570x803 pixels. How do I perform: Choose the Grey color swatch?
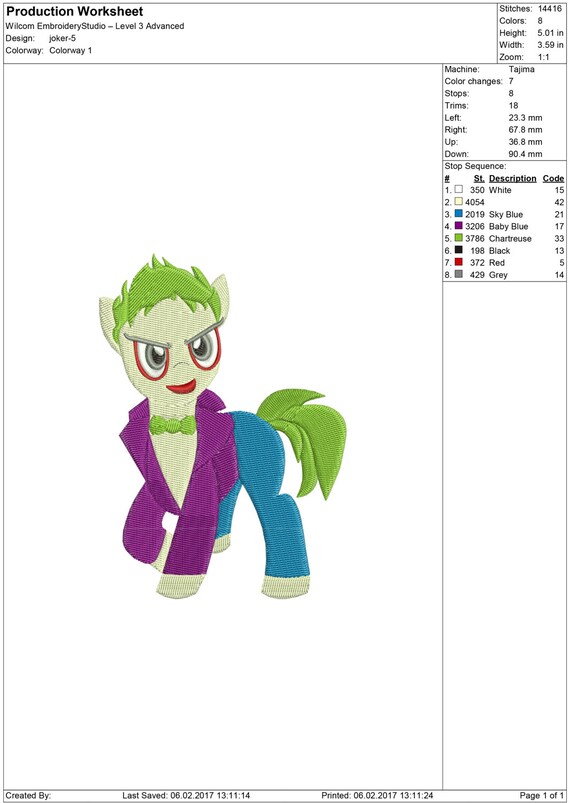[458, 274]
